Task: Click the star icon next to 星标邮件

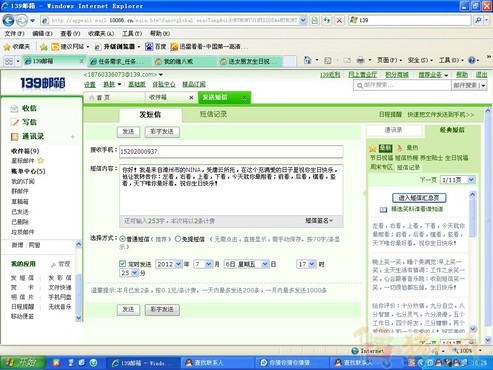Action: [41, 161]
